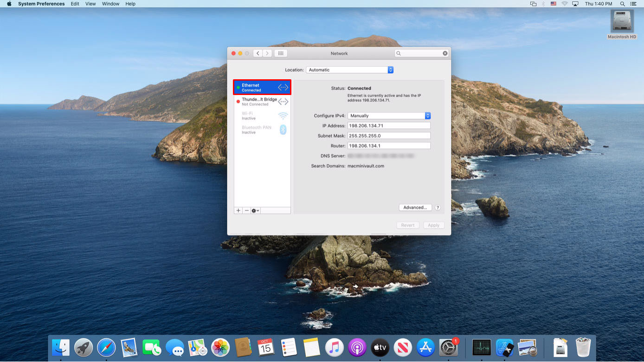Go back using the left chevron button
This screenshot has height=362, width=644.
pos(258,53)
